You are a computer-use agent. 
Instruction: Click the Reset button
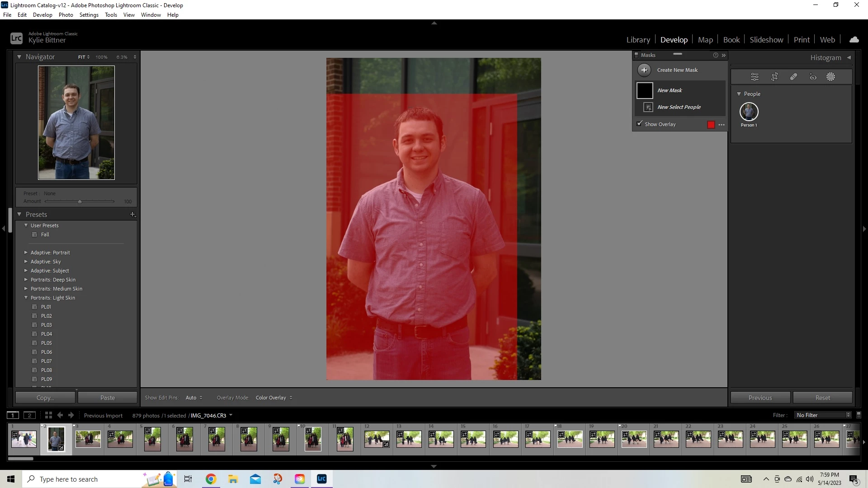[x=822, y=398]
